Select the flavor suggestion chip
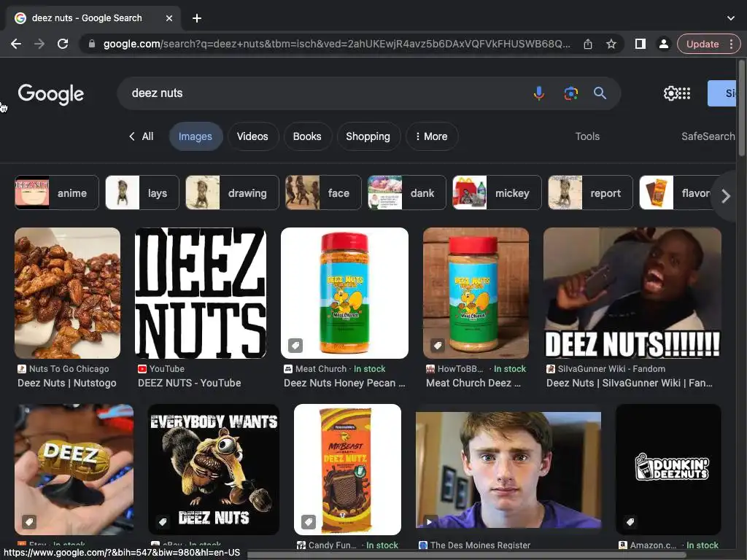The image size is (747, 560). [x=676, y=192]
